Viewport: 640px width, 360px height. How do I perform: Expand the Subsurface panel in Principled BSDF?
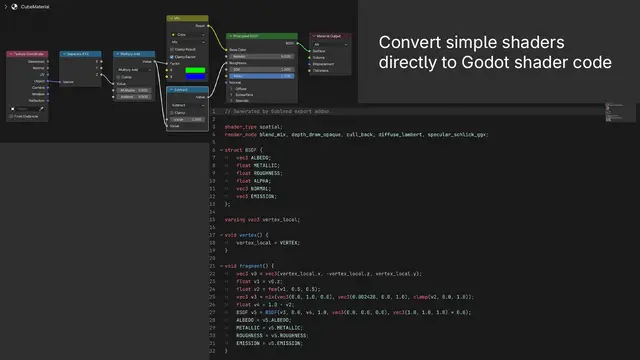232,95
